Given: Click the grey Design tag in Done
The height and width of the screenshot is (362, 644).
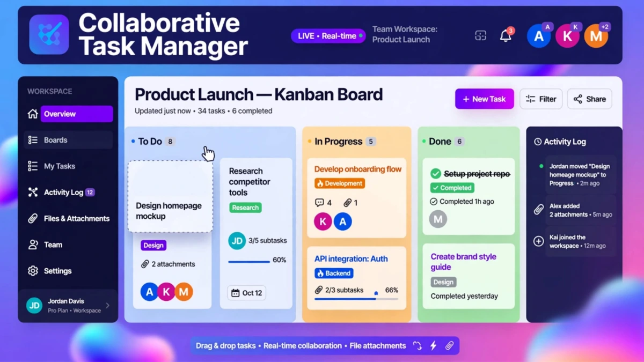Looking at the screenshot, I should coord(443,282).
